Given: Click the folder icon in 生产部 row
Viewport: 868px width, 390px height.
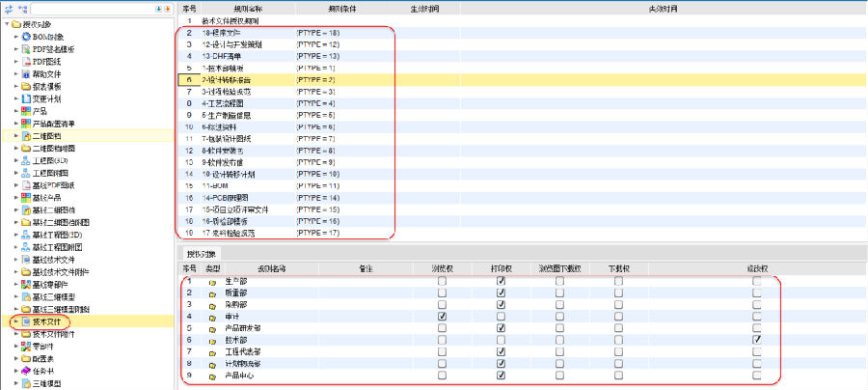Looking at the screenshot, I should point(212,282).
